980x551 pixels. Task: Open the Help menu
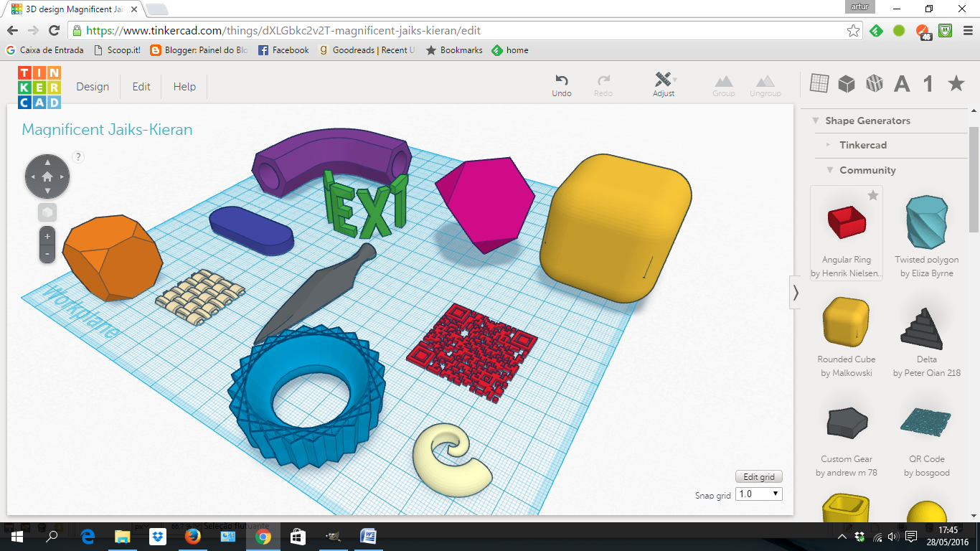click(x=184, y=87)
